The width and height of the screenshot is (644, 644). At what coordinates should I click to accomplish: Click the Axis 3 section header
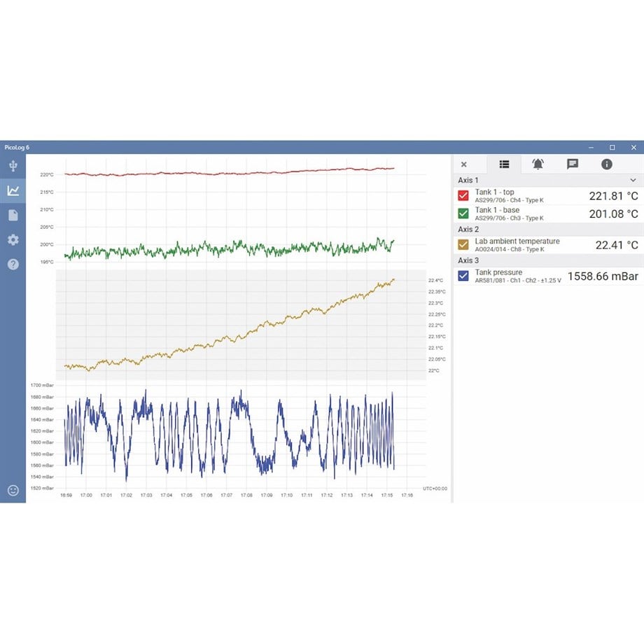549,260
